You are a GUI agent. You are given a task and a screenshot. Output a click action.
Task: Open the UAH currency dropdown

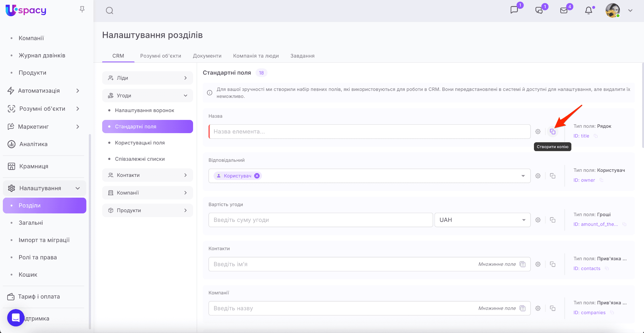click(482, 220)
